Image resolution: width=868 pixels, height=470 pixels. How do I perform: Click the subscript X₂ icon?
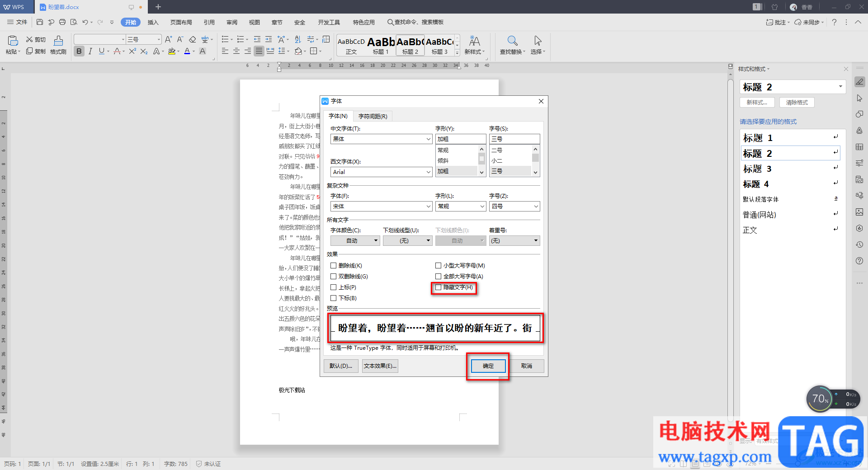pos(144,51)
